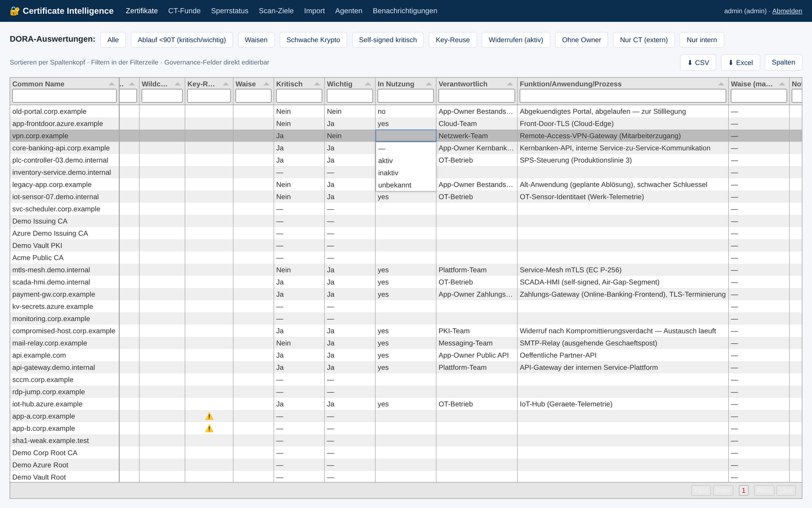Viewport: 812px width, 508px height.
Task: Click the Abmelden logout link
Action: (x=787, y=11)
